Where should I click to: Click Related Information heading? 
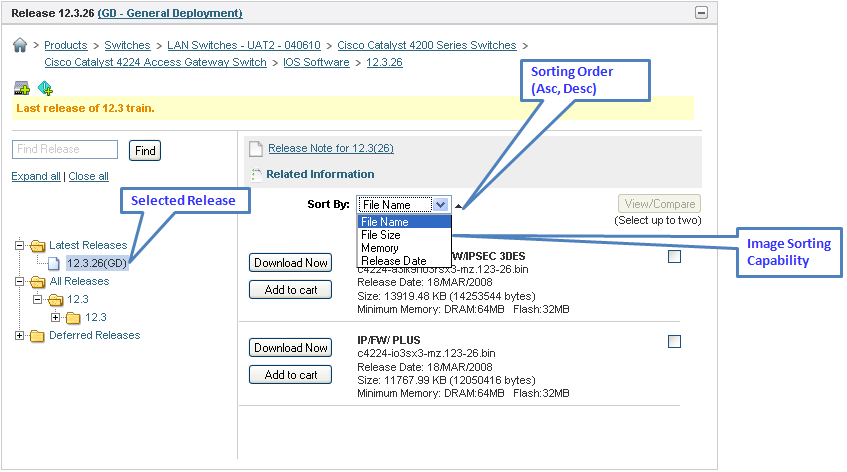coord(320,174)
